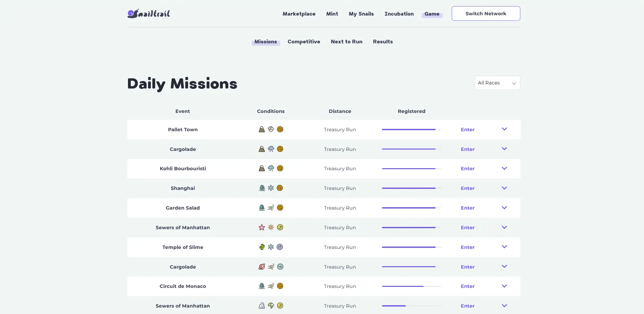Click the rain cloud icon in Kohli Bourbouristi row

point(271,168)
